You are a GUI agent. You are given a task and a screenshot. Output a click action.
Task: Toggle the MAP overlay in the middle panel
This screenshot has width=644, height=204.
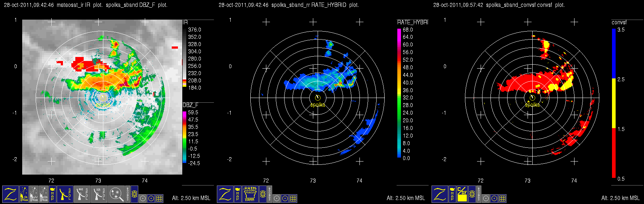[x=238, y=194]
